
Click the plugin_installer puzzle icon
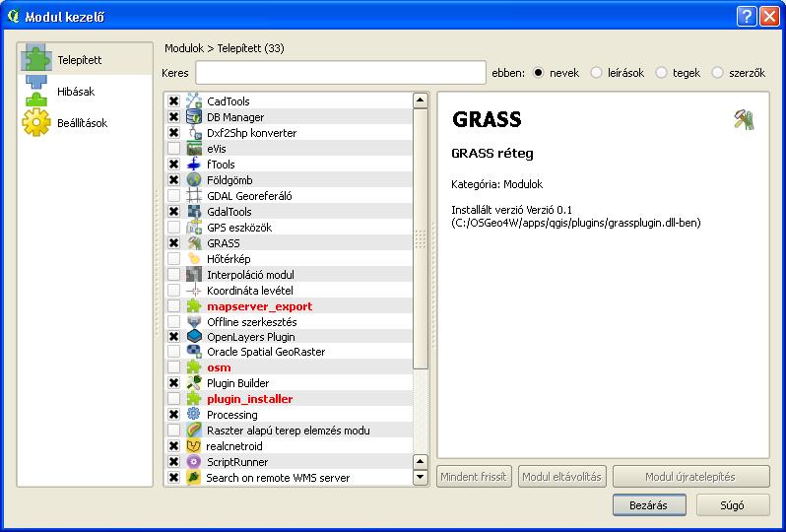point(194,399)
